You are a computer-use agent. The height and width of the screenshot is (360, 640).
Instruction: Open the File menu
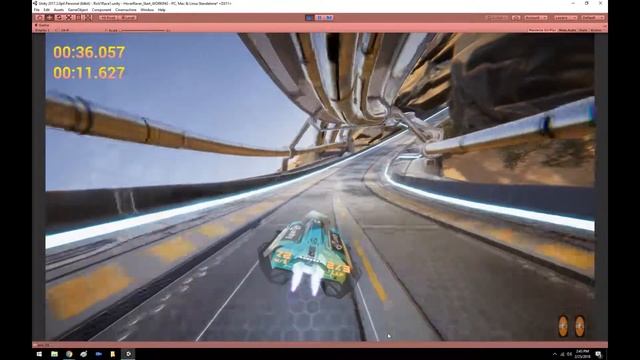[x=37, y=10]
